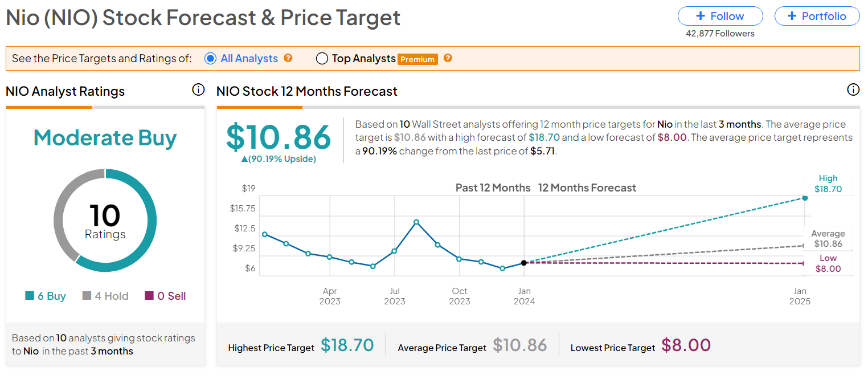Select the All Analysts radio button
Viewport: 868px width, 379px height.
coord(210,58)
